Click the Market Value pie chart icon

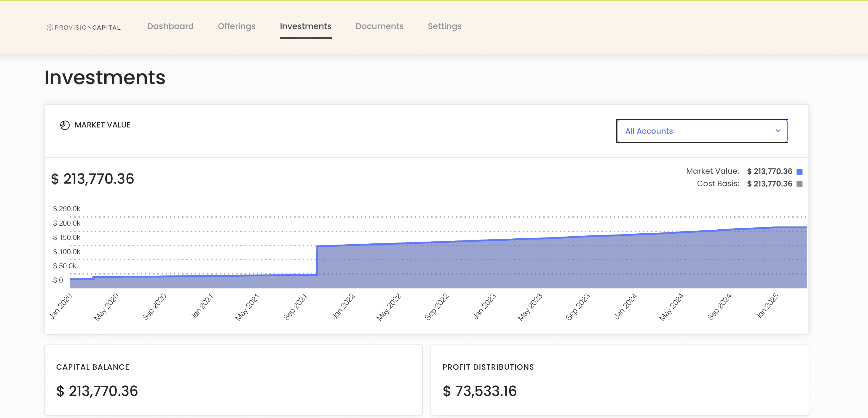coord(65,125)
